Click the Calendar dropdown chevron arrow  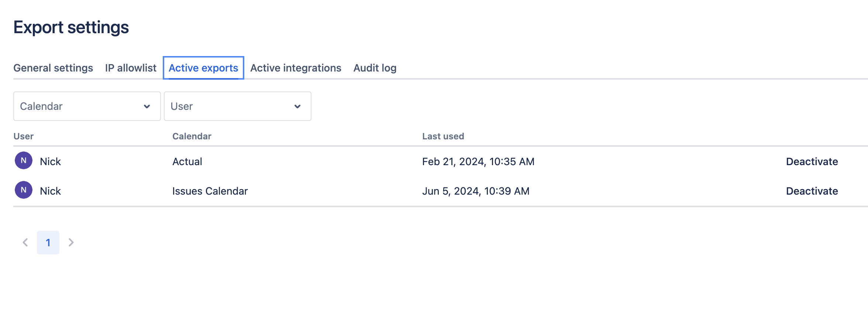pos(147,107)
